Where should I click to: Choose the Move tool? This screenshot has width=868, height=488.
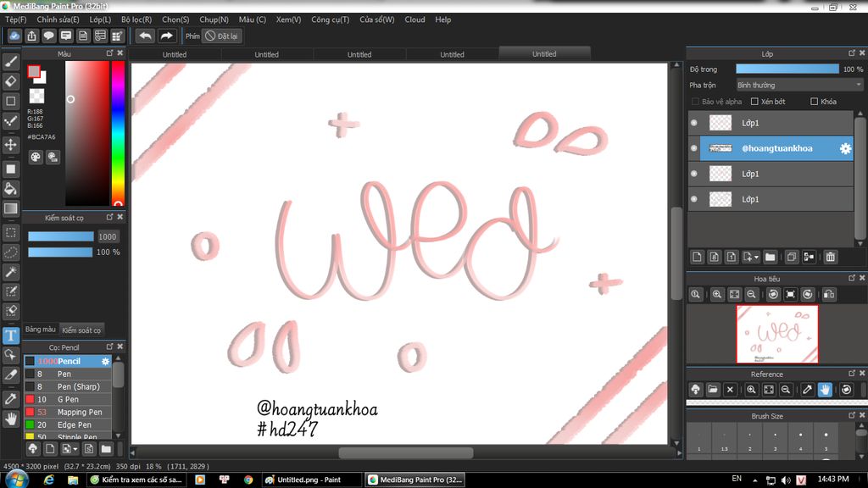pyautogui.click(x=11, y=144)
